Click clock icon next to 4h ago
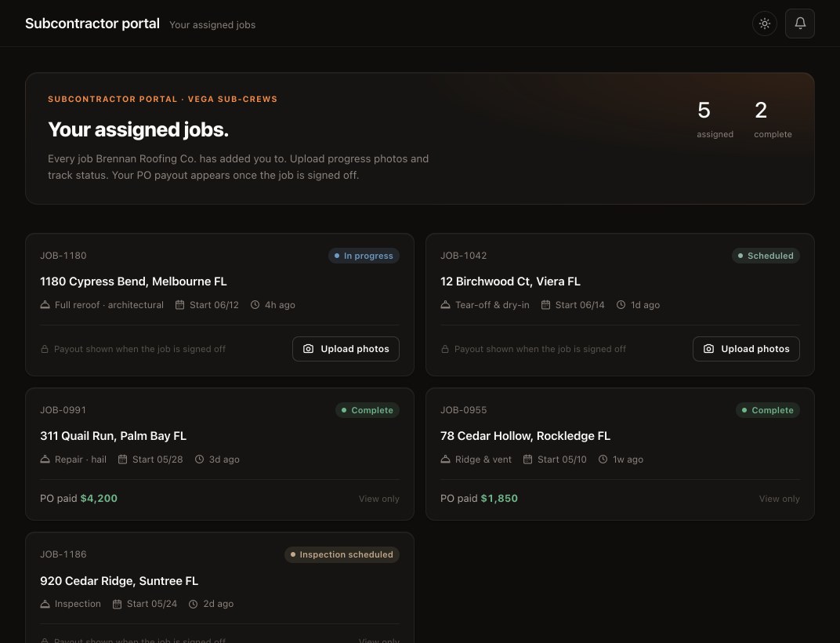Image resolution: width=840 pixels, height=643 pixels. 255,304
